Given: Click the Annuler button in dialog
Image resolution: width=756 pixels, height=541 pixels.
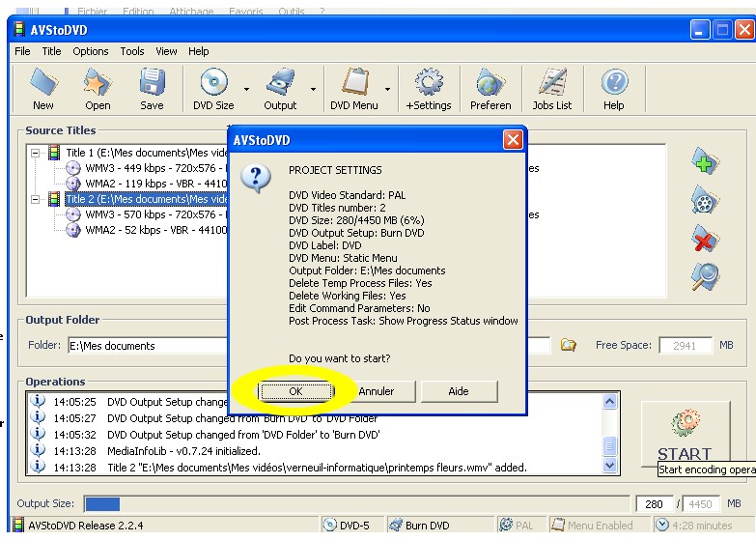Looking at the screenshot, I should (x=376, y=391).
